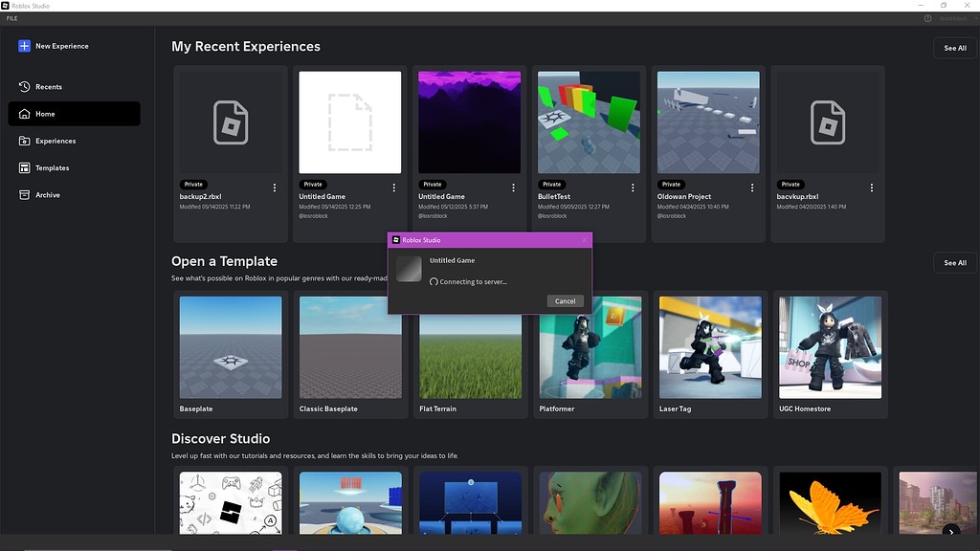Choose the Laser Tag template
980x551 pixels.
click(711, 354)
